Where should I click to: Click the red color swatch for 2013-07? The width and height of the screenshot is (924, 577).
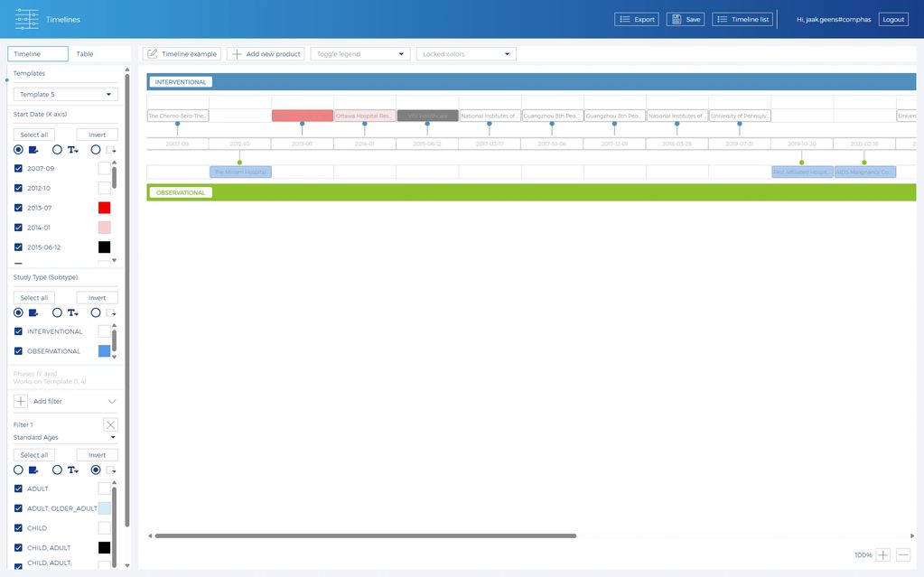point(104,208)
